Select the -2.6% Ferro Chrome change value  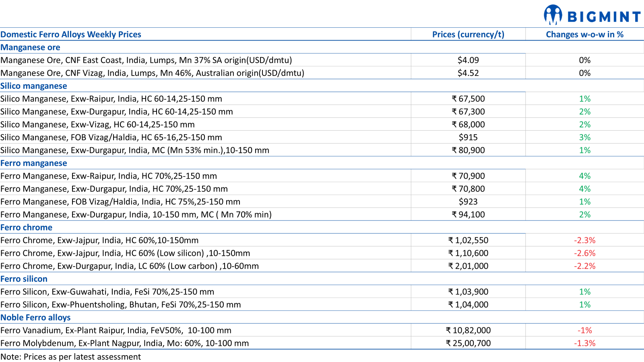click(584, 253)
